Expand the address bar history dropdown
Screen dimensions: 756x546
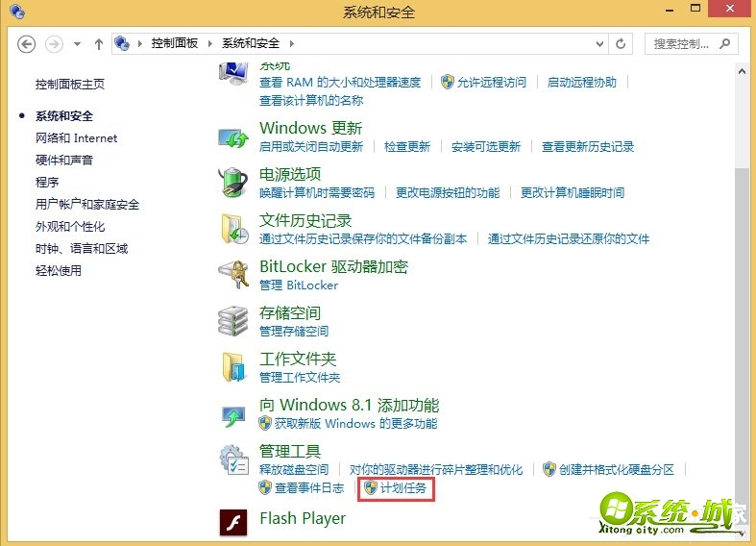click(599, 44)
